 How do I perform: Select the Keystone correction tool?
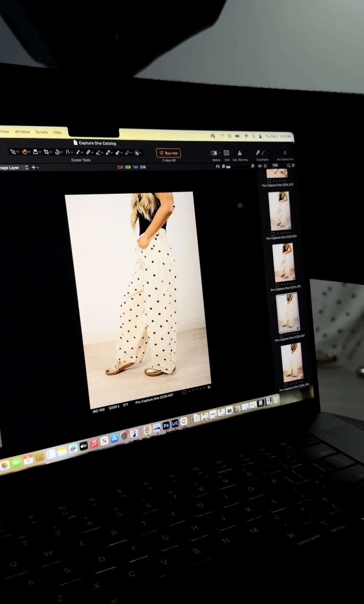pyautogui.click(x=68, y=152)
